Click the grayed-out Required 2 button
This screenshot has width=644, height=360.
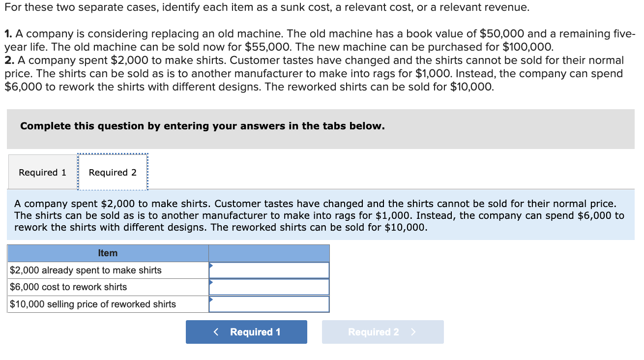tap(383, 331)
